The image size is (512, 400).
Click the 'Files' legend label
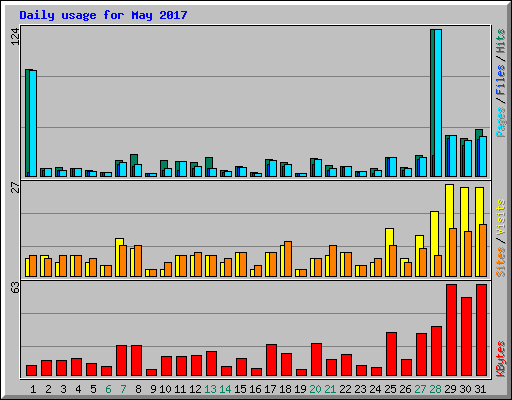tap(501, 80)
